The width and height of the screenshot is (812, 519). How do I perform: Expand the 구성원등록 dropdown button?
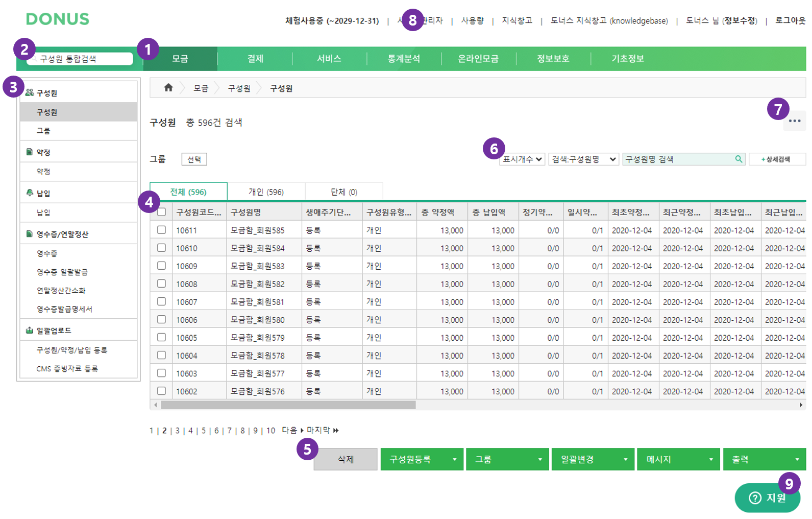(422, 459)
